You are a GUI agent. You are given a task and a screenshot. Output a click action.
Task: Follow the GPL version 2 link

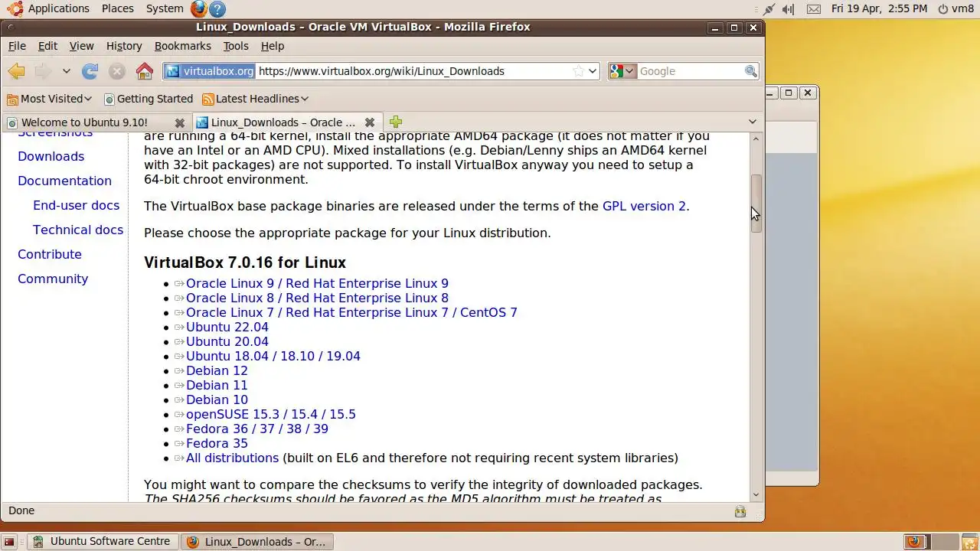[644, 206]
